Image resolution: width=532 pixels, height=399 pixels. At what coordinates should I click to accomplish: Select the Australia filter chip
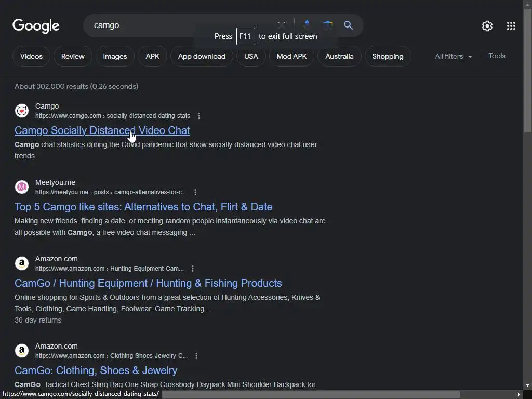point(339,56)
